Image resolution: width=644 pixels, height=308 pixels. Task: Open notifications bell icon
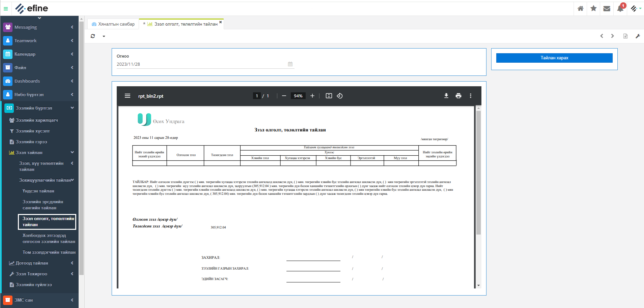tap(620, 8)
